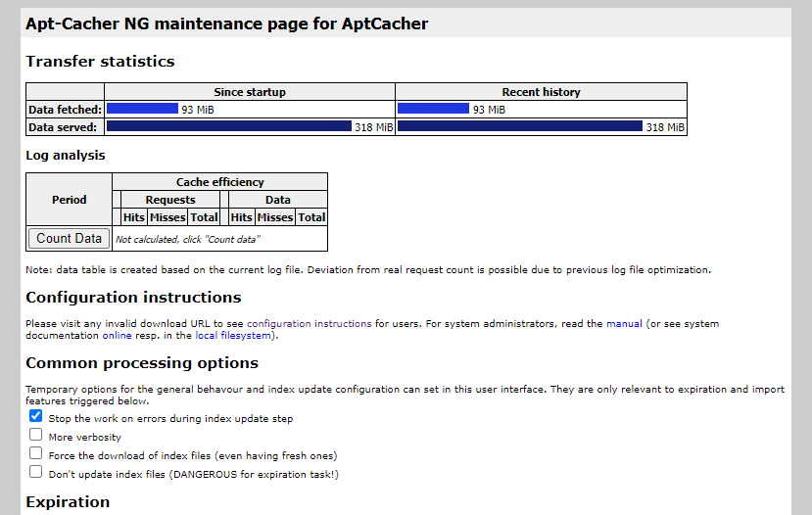The image size is (812, 515).
Task: Click the Since startup Data served bar
Action: coord(229,125)
